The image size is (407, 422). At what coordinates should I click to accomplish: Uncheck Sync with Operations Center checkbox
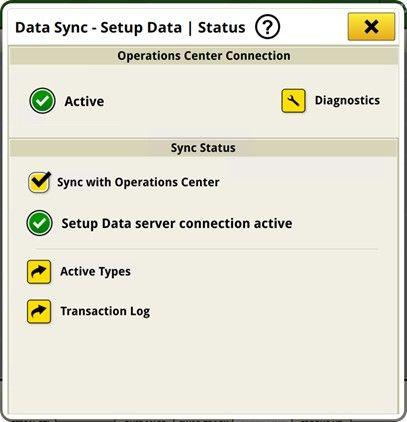point(39,182)
